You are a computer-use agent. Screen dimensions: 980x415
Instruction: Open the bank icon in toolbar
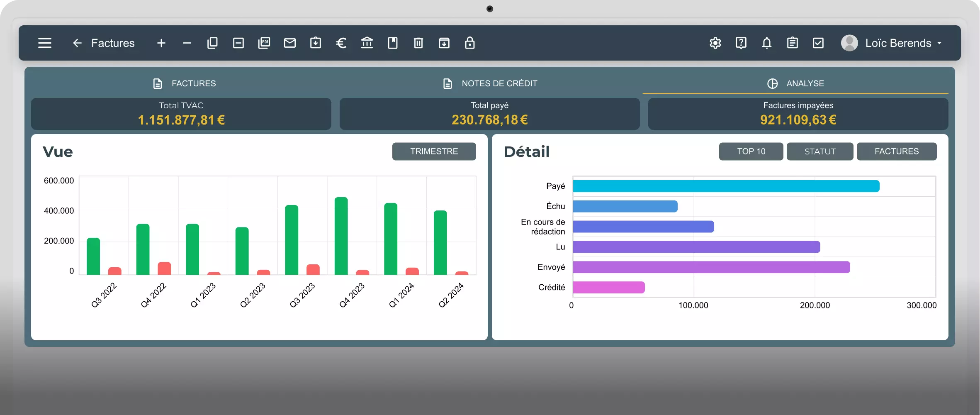[x=367, y=43]
